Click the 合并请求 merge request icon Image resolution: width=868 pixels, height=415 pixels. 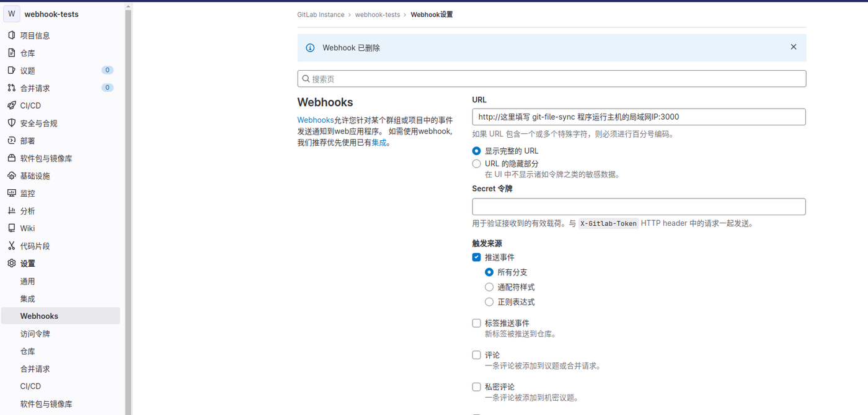coord(12,88)
